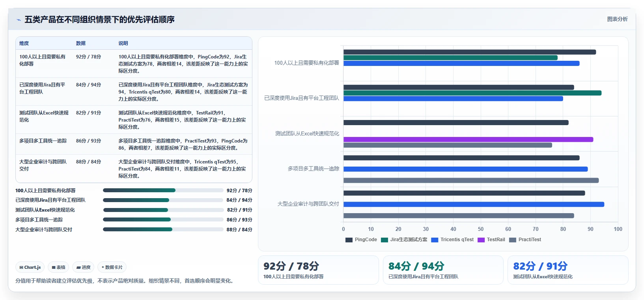The width and height of the screenshot is (644, 300).
Task: Open the 82分 / 91分 data card
Action: (x=568, y=270)
